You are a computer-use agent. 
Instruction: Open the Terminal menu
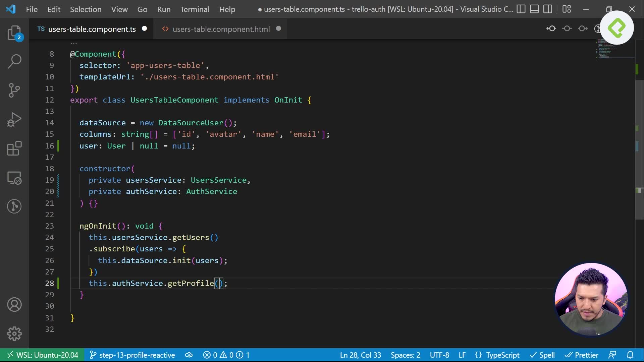(x=195, y=9)
